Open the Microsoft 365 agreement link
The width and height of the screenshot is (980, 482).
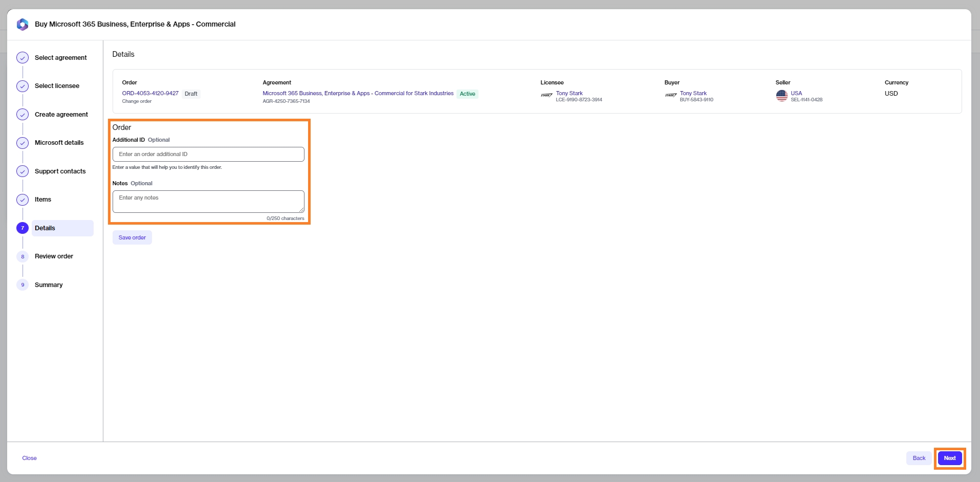click(x=358, y=93)
